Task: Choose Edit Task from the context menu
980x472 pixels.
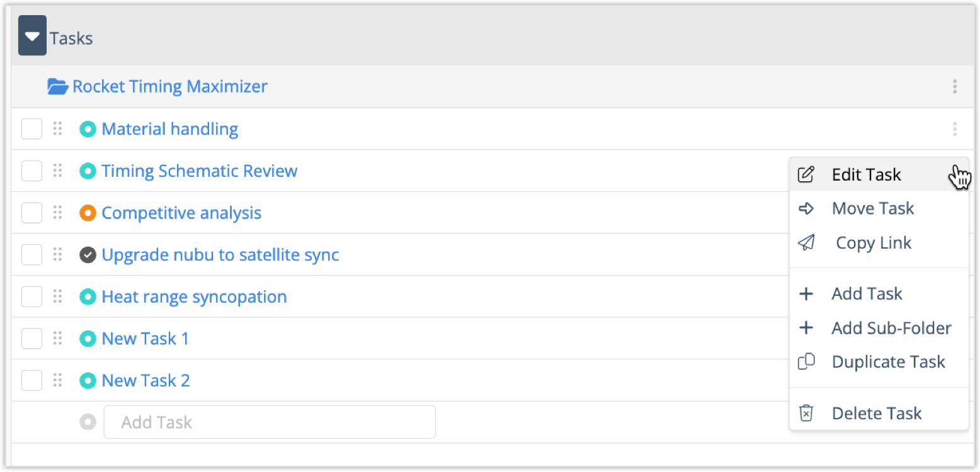Action: (866, 174)
